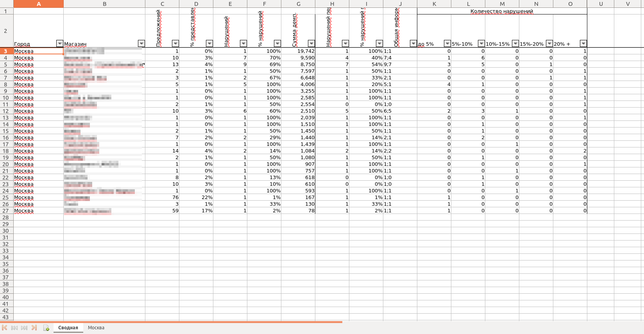Go to the next sheet arrow
Image resolution: width=644 pixels, height=334 pixels.
[24, 328]
